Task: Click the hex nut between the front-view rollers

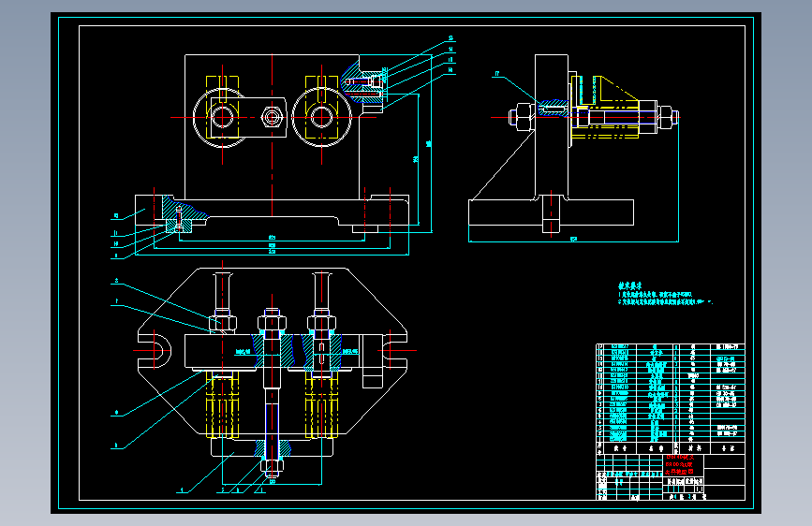Action: point(272,118)
